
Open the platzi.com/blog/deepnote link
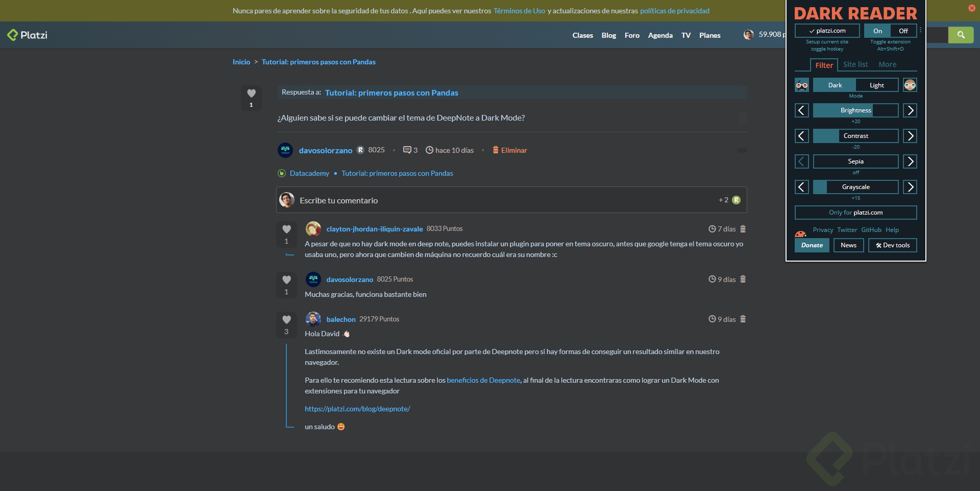pyautogui.click(x=357, y=409)
